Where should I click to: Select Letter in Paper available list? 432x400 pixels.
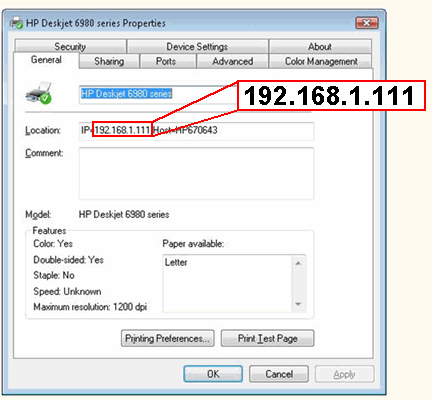tap(176, 262)
